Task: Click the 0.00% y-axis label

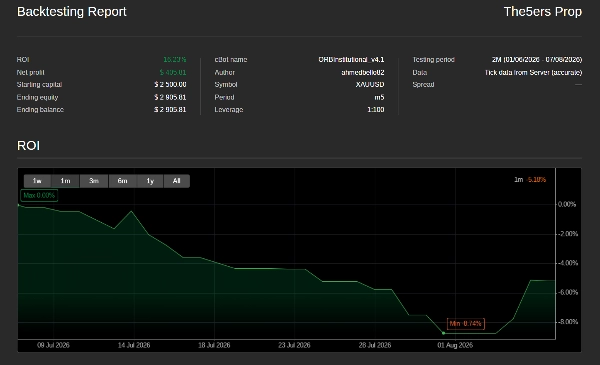Action: (567, 204)
